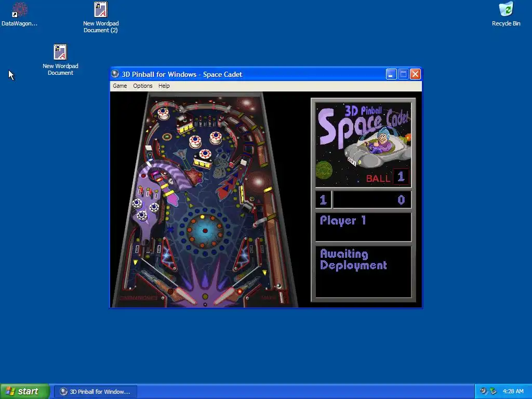Viewport: 532px width, 399px height.
Task: Click the 'Awaiting Deployment' message text
Action: tap(353, 260)
